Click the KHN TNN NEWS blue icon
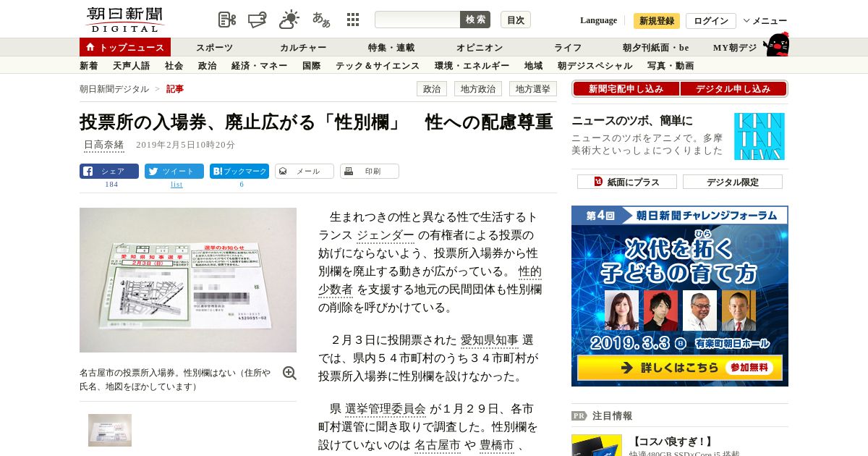Screen dimensions: 868x456 coord(759,136)
